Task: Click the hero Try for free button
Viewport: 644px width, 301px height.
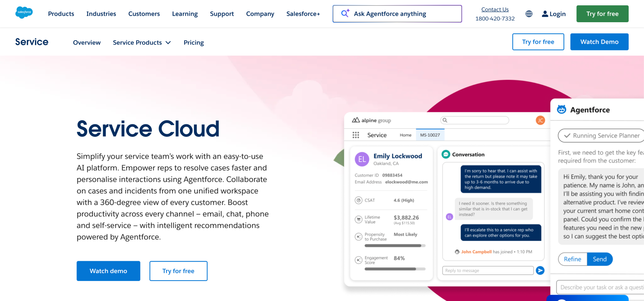Action: [x=179, y=271]
